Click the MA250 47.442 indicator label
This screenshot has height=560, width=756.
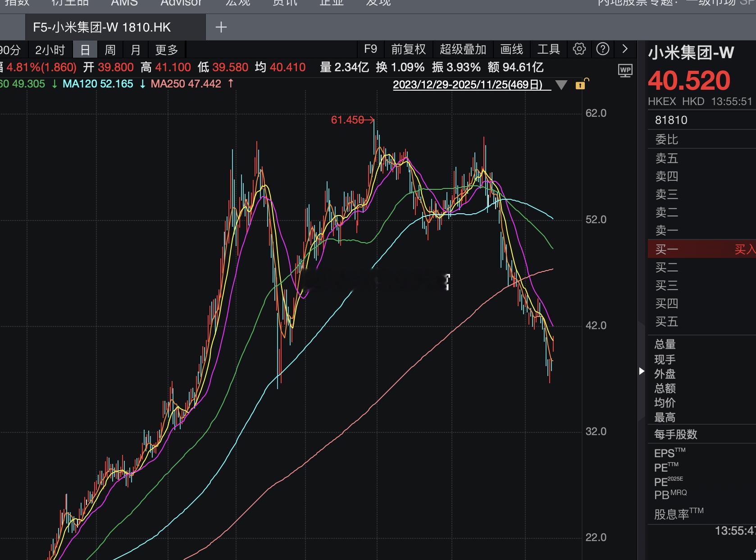[186, 84]
